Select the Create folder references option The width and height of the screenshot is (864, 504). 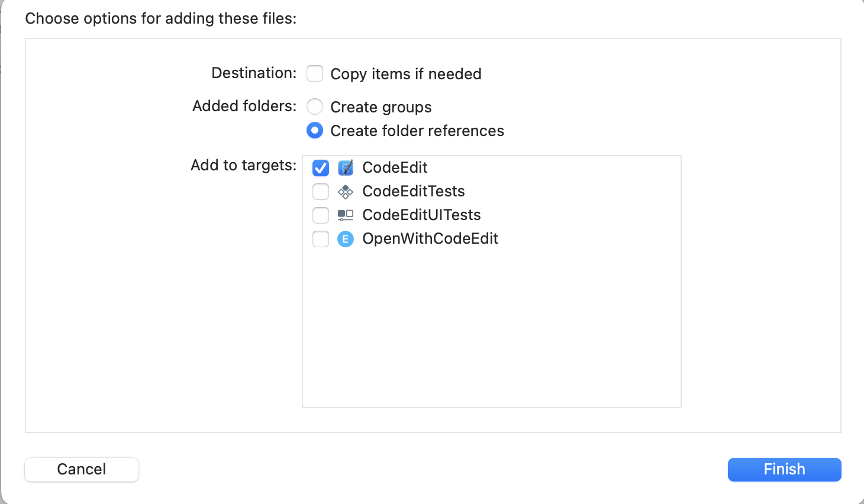click(314, 130)
